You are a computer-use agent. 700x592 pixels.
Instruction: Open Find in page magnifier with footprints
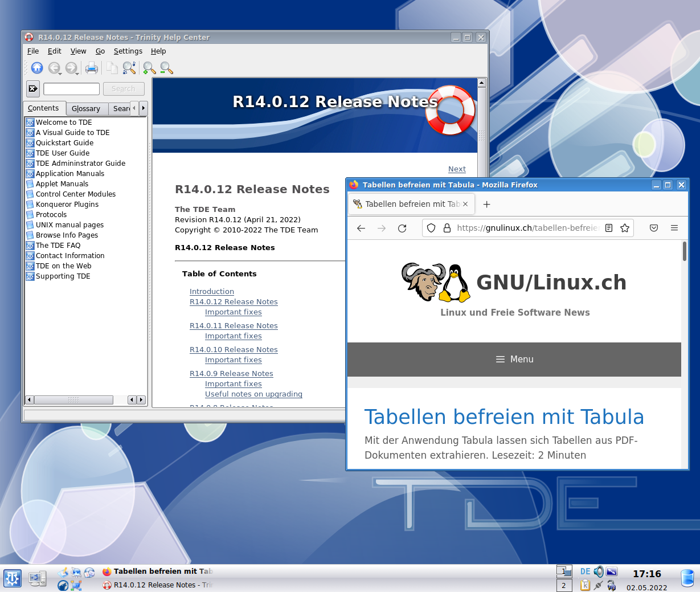pos(129,68)
